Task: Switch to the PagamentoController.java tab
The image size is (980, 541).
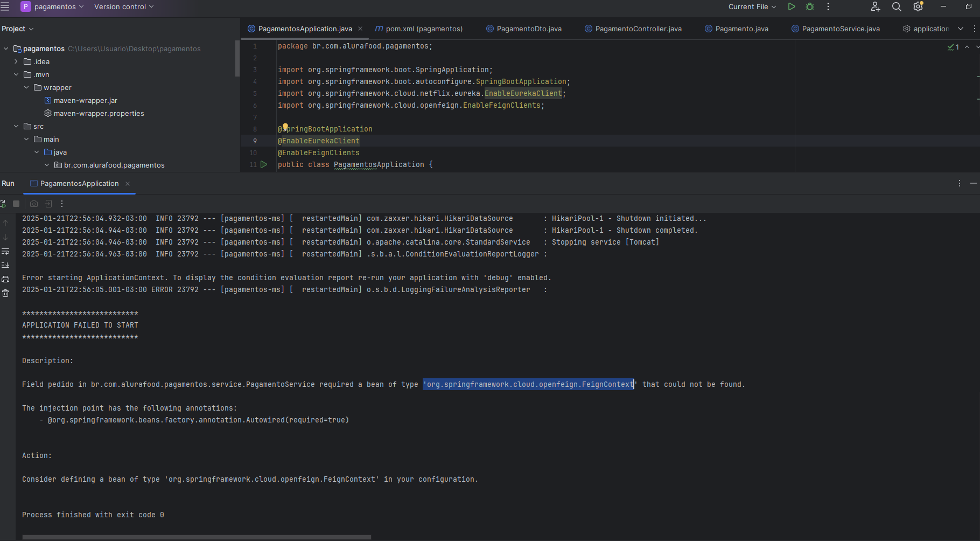Action: click(633, 29)
